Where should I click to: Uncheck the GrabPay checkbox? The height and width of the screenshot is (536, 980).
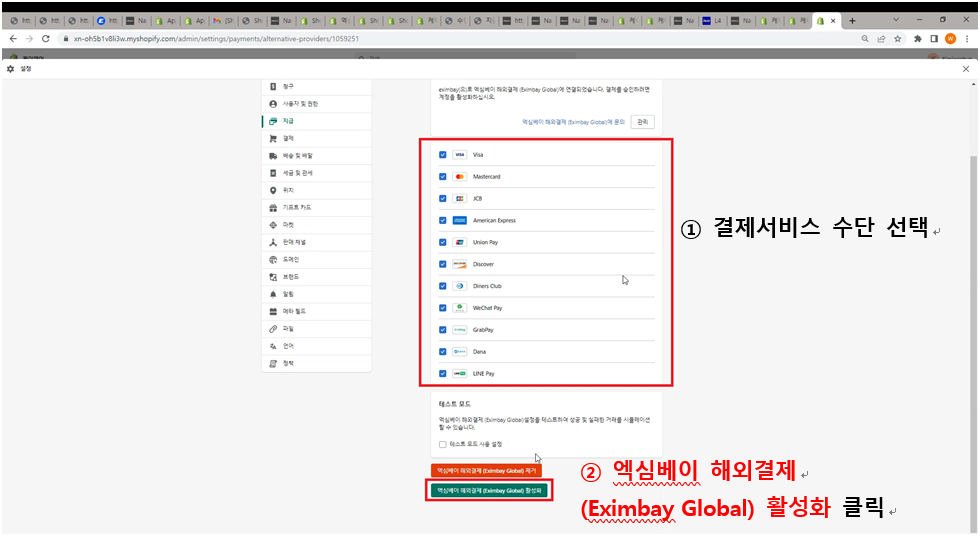pos(442,330)
